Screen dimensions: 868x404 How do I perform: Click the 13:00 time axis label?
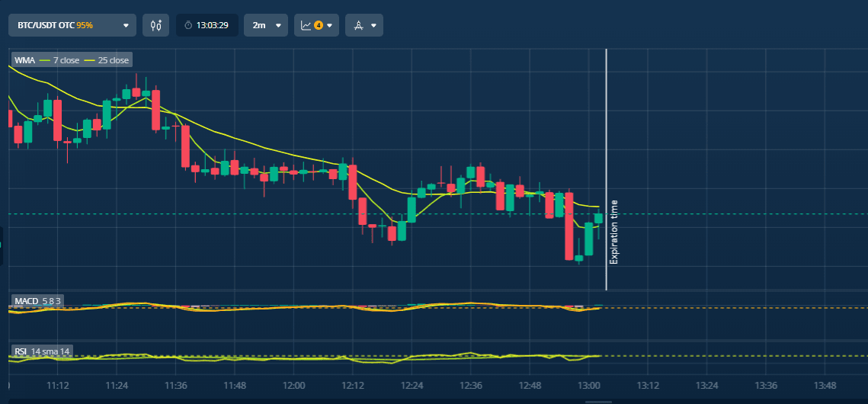pyautogui.click(x=589, y=385)
